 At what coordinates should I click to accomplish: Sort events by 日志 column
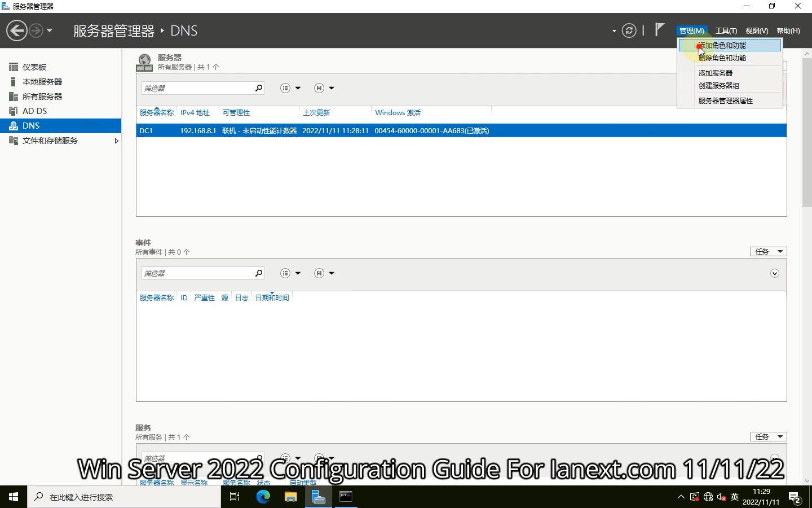[241, 297]
